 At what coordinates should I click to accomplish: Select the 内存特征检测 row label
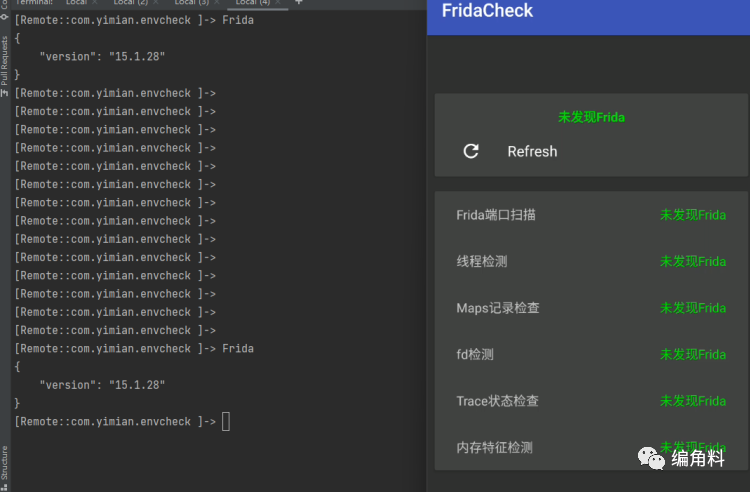coord(494,447)
